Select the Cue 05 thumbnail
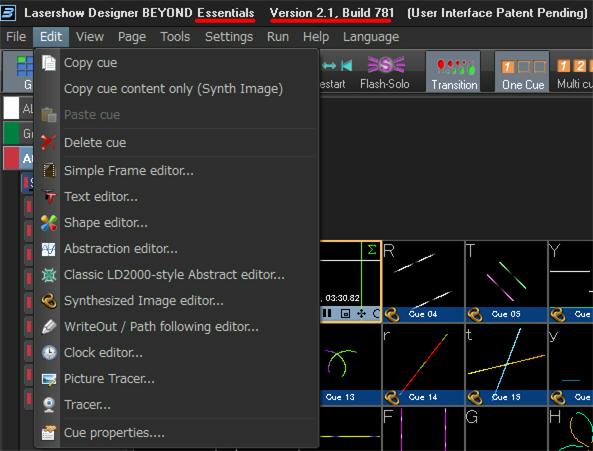The height and width of the screenshot is (451, 593). pos(506,282)
